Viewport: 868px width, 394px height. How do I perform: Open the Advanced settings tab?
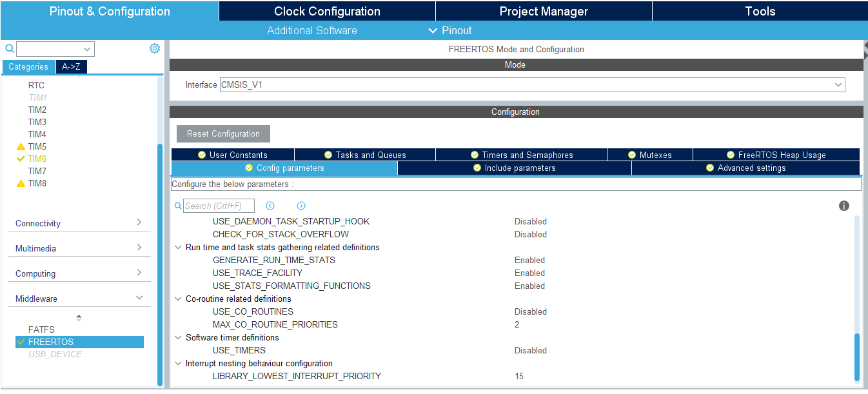pyautogui.click(x=745, y=168)
